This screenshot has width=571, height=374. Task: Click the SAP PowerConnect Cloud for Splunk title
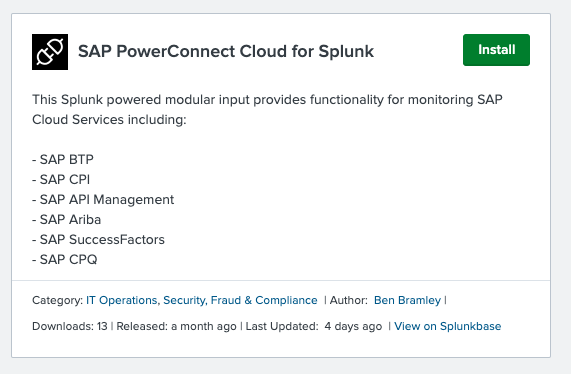(226, 51)
